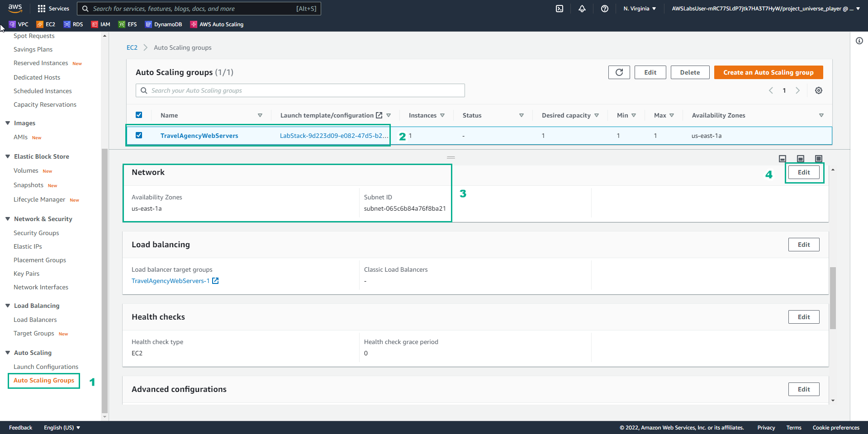Open the account user dropdown

766,9
